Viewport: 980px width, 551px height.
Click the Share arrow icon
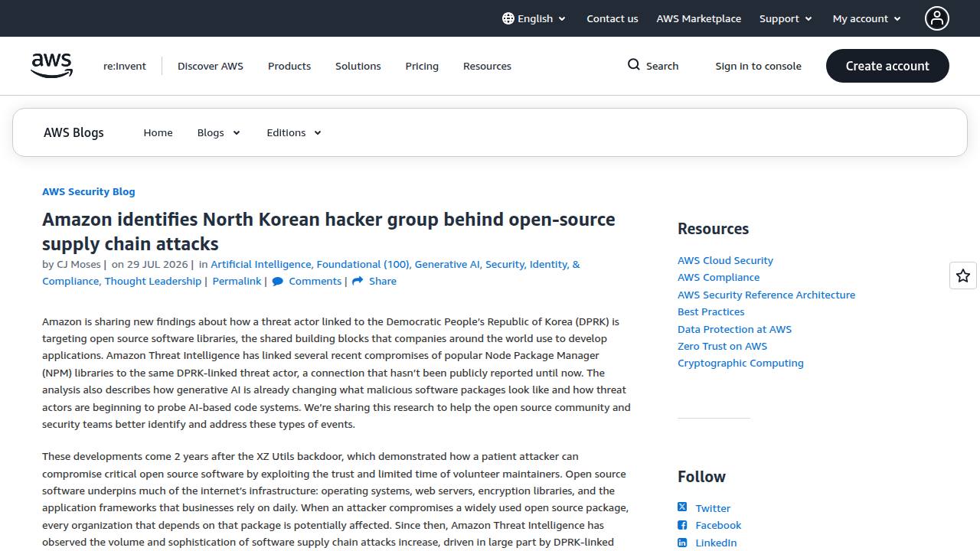tap(357, 282)
